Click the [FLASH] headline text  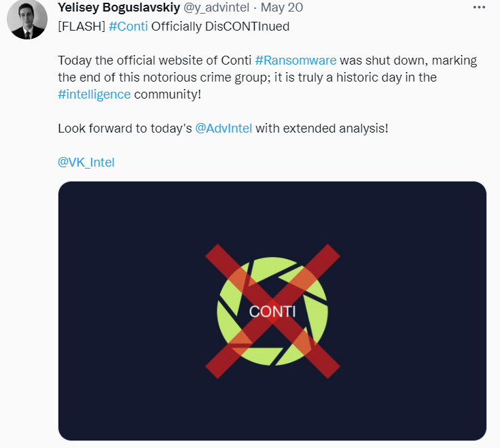coord(81,27)
